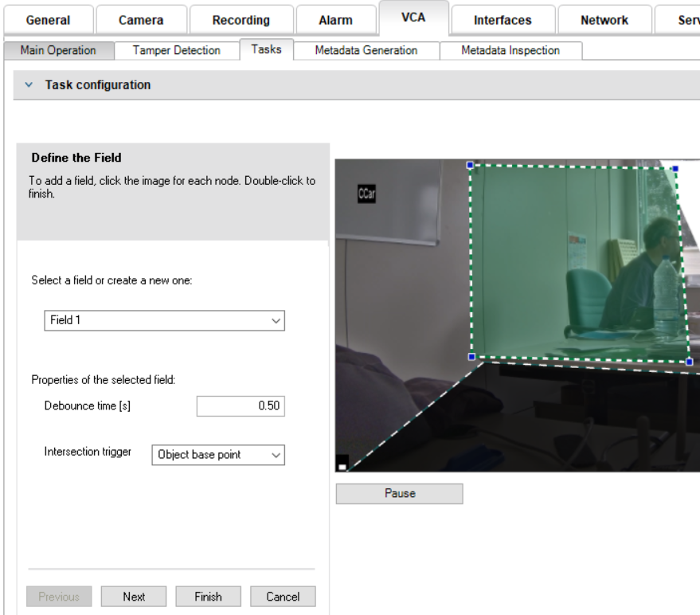
Task: Open the Metadata Generation sub-tab
Action: point(366,50)
